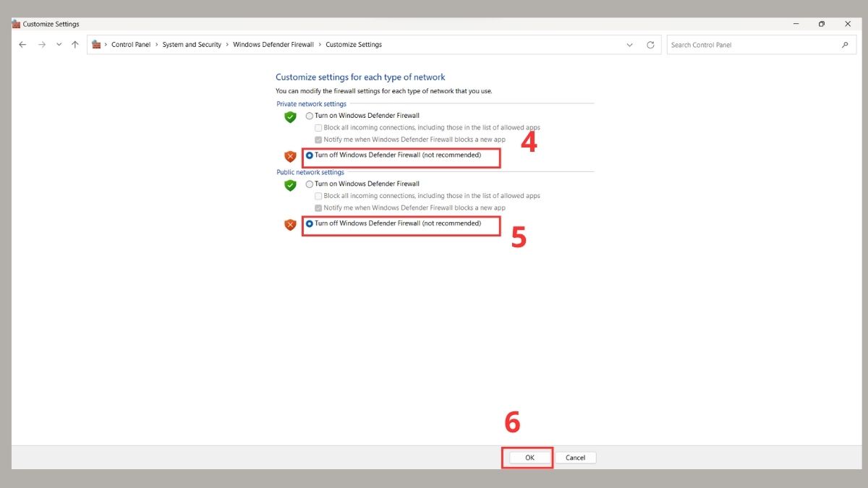Viewport: 868px width, 488px height.
Task: Click Customize settings for each type heading
Action: [360, 77]
